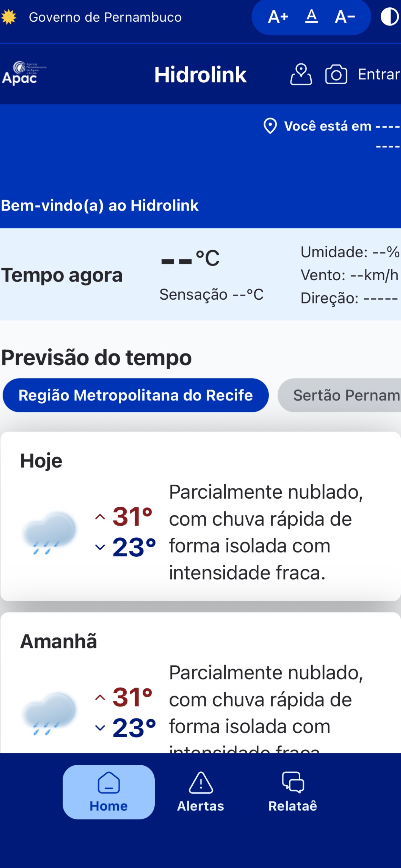This screenshot has width=401, height=868.
Task: Open Alertas warning triangle icon
Action: tap(201, 783)
